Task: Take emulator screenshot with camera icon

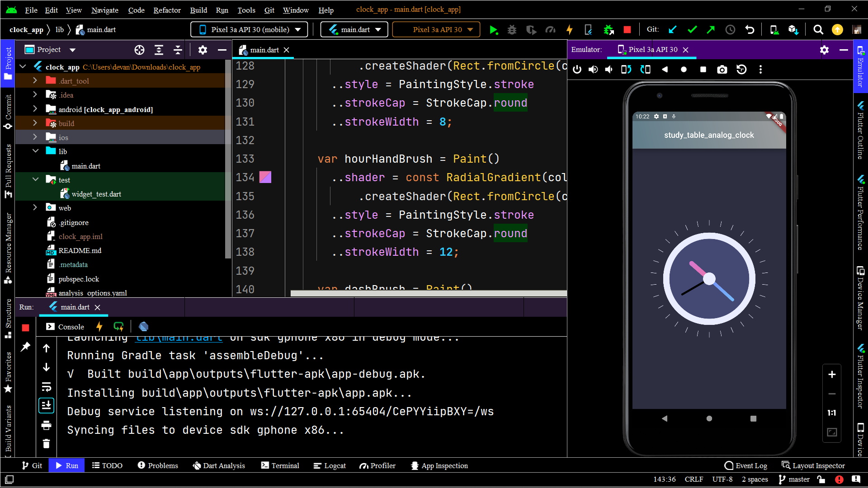Action: pyautogui.click(x=722, y=70)
